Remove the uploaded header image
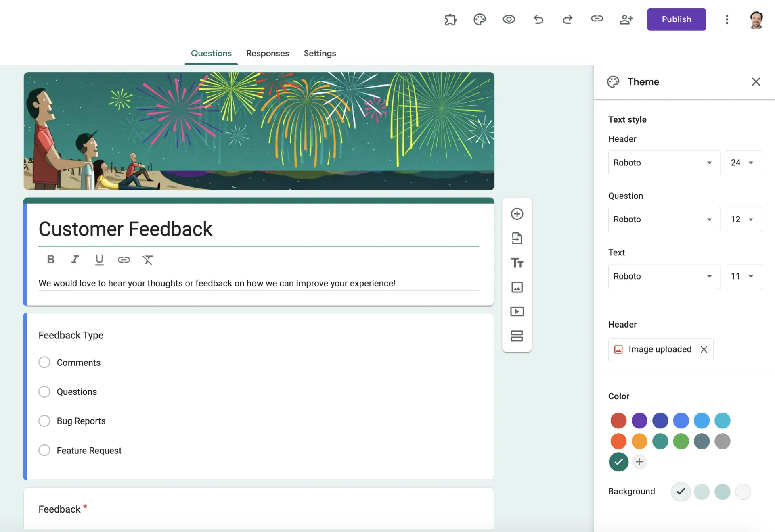Image resolution: width=775 pixels, height=532 pixels. (704, 349)
